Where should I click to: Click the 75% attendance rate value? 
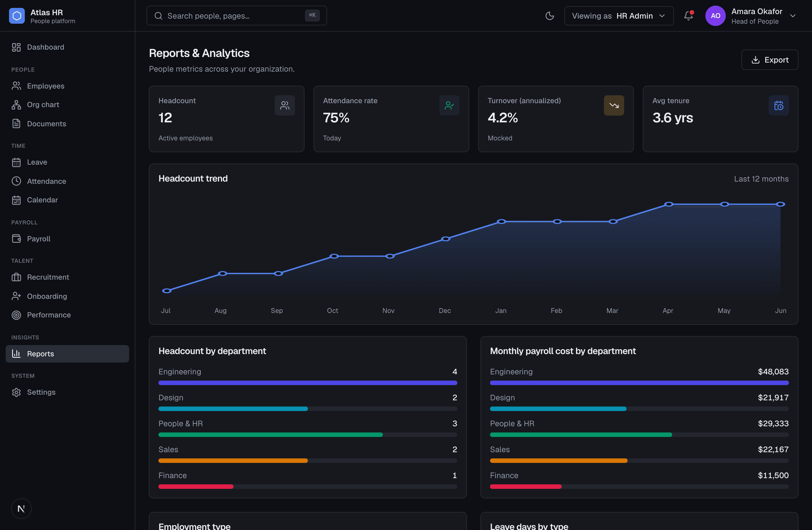[x=336, y=118]
